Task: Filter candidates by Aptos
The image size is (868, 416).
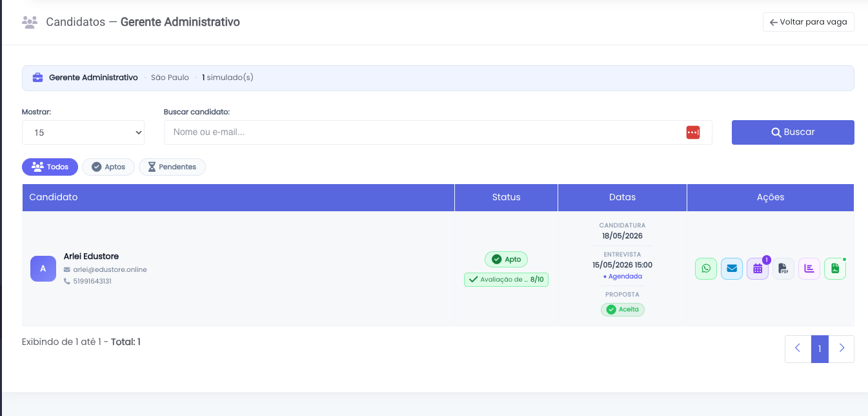Action: pos(108,167)
